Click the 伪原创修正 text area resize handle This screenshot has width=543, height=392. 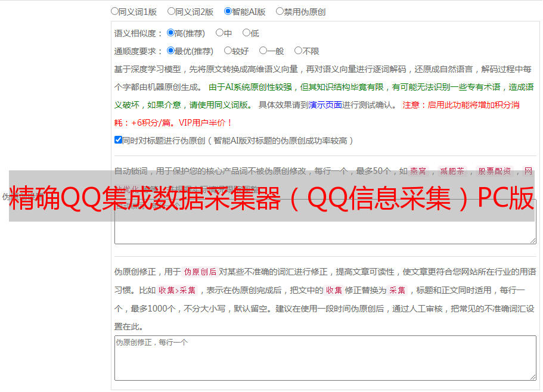pos(533,377)
